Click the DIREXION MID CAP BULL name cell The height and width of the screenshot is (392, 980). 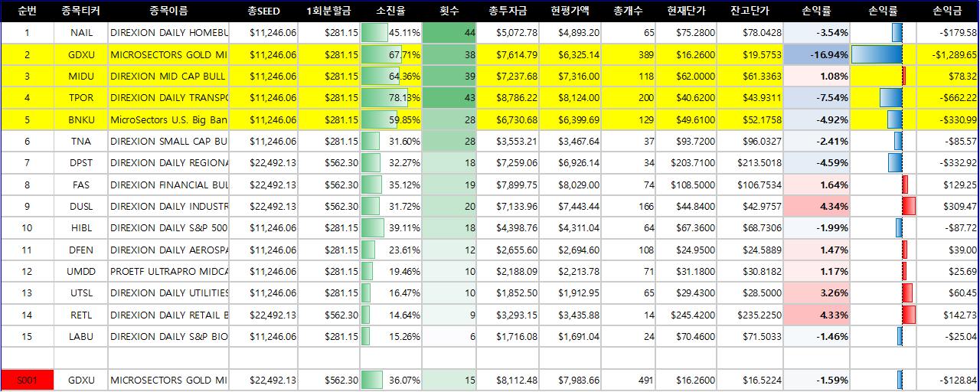coord(168,77)
